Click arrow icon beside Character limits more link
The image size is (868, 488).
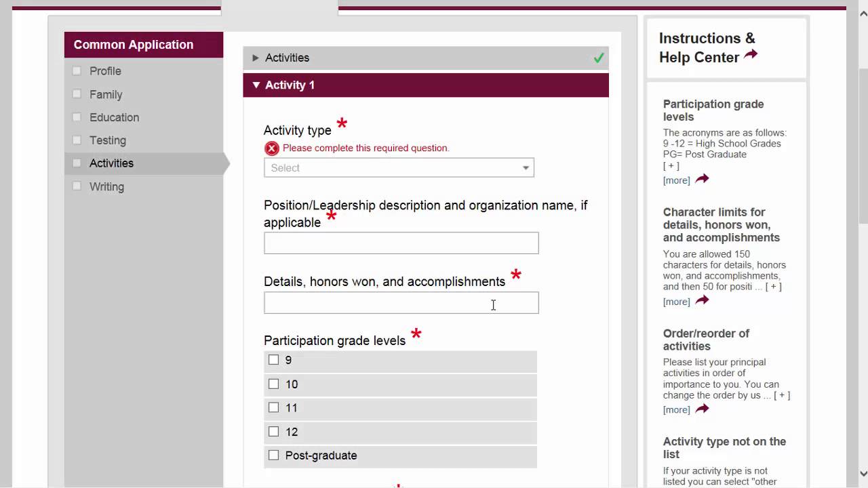coord(702,300)
